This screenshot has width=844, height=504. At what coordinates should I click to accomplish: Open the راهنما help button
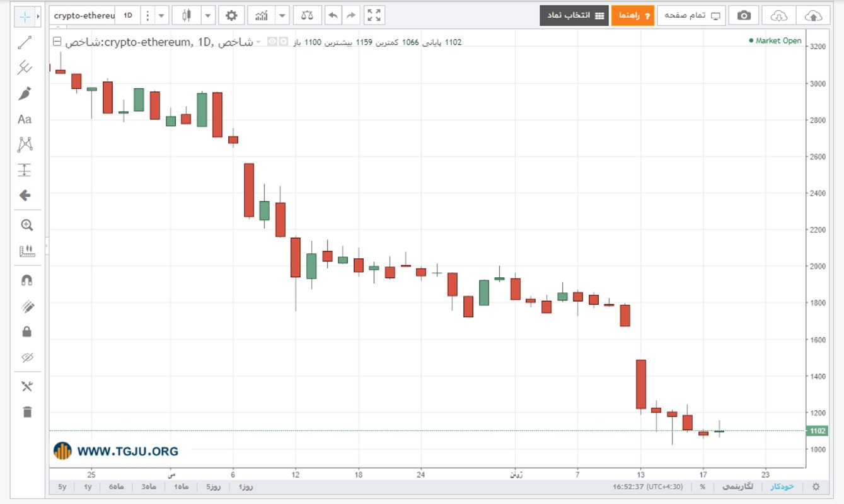coord(633,15)
